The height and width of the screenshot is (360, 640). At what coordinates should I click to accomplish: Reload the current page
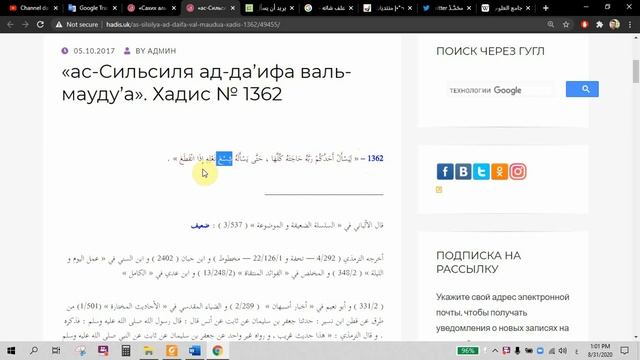click(x=40, y=24)
